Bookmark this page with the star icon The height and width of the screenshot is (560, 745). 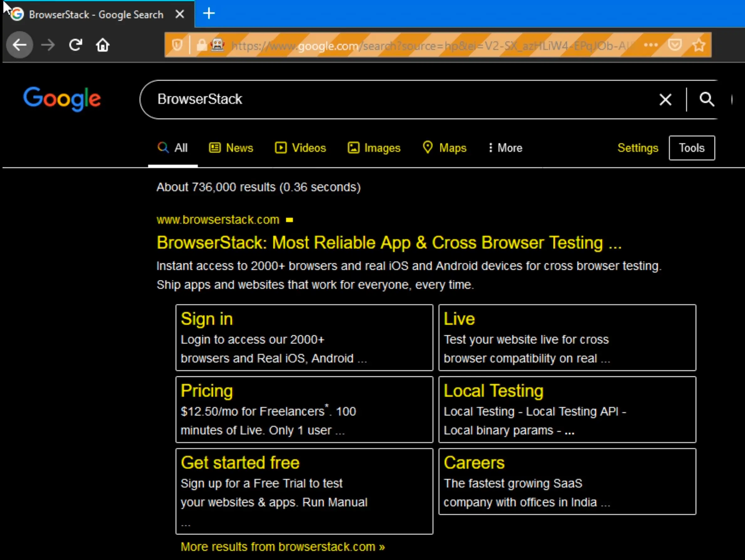(x=699, y=45)
